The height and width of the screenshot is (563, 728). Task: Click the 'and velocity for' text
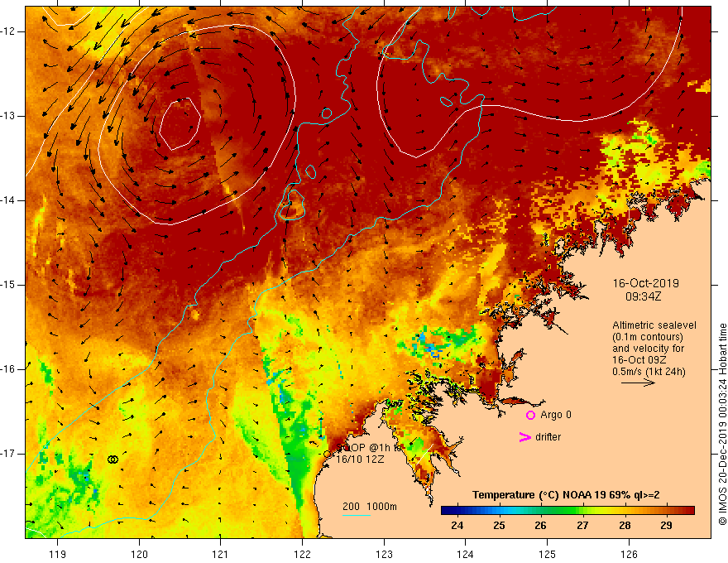point(648,349)
